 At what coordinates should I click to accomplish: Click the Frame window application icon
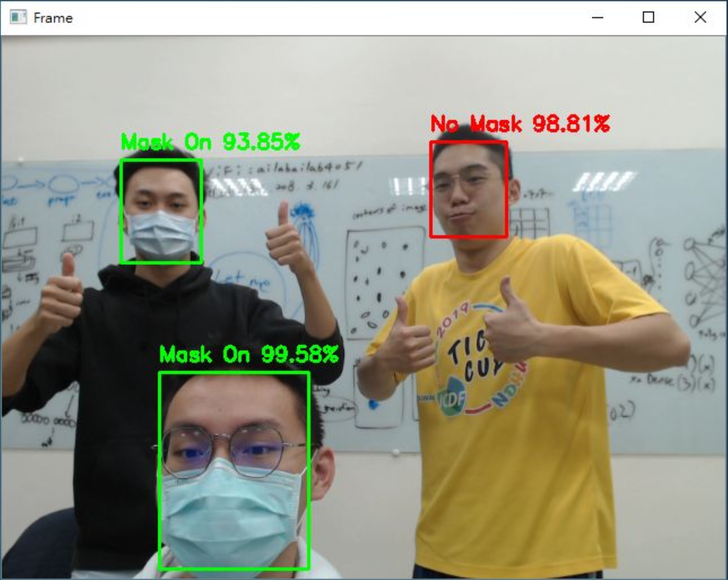click(18, 17)
